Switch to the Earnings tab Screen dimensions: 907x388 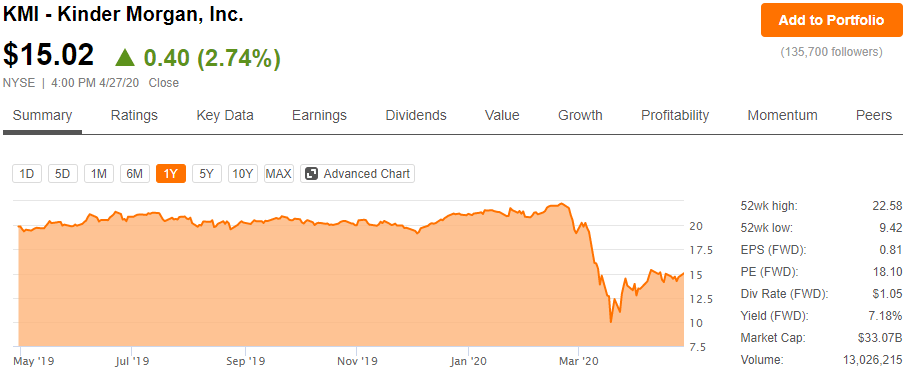(x=319, y=115)
